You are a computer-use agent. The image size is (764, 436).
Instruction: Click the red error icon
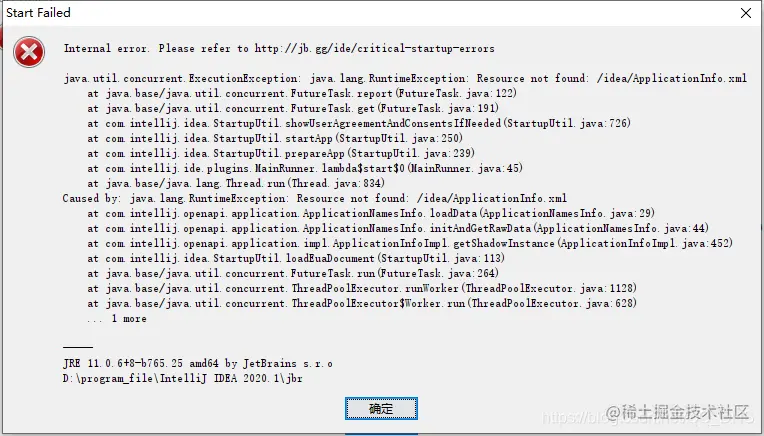coord(29,52)
